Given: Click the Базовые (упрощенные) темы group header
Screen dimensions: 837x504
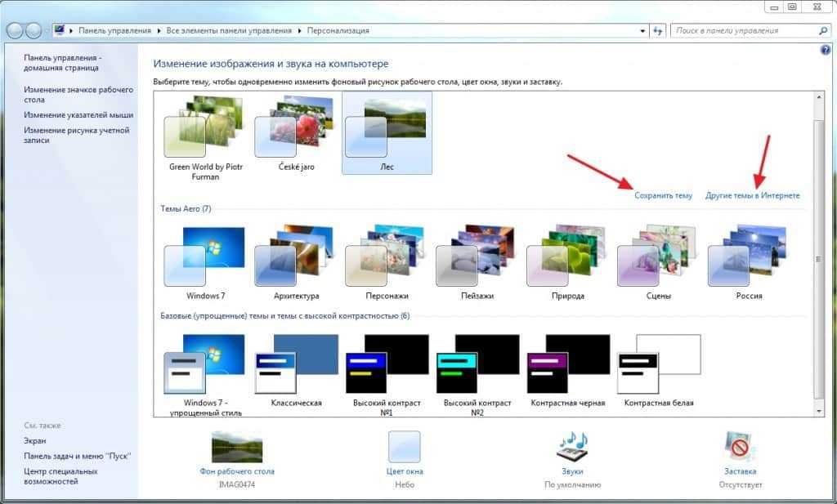Looking at the screenshot, I should (x=285, y=316).
